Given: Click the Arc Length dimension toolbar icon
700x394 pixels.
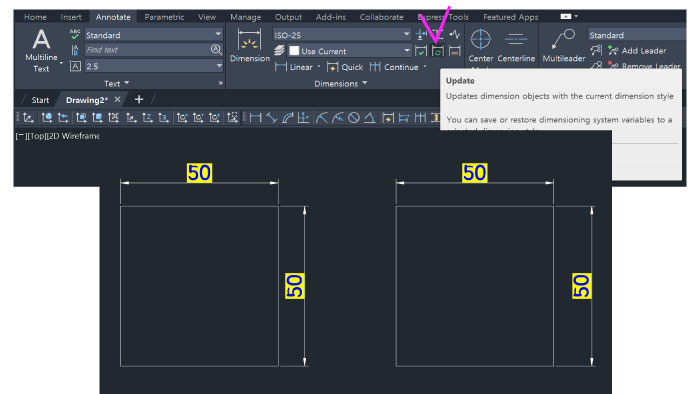Looking at the screenshot, I should click(x=288, y=118).
